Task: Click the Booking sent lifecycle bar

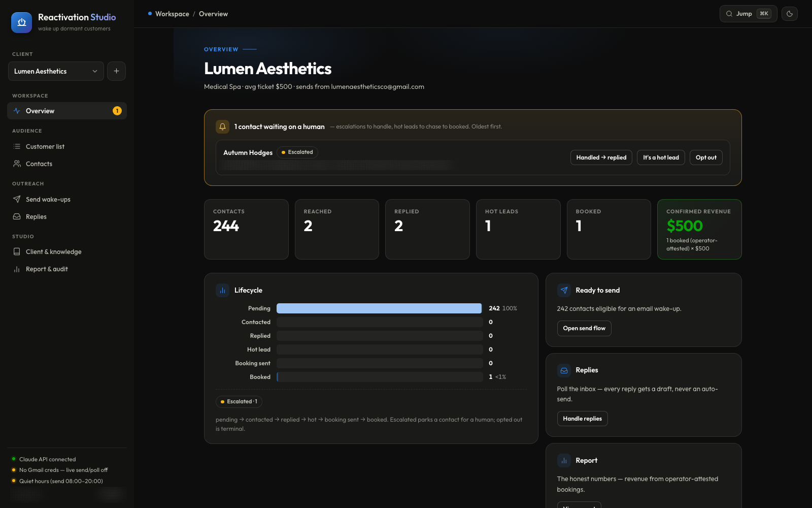Action: click(x=380, y=363)
